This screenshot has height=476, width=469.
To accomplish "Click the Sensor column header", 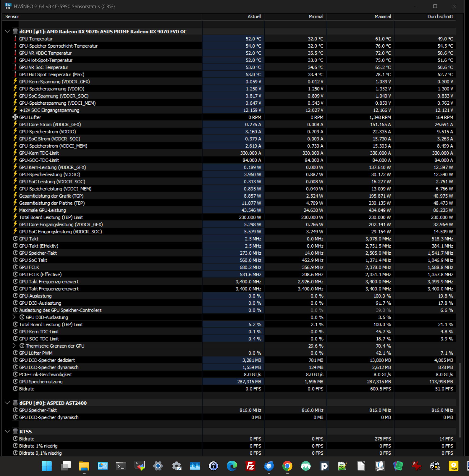I will coord(102,17).
